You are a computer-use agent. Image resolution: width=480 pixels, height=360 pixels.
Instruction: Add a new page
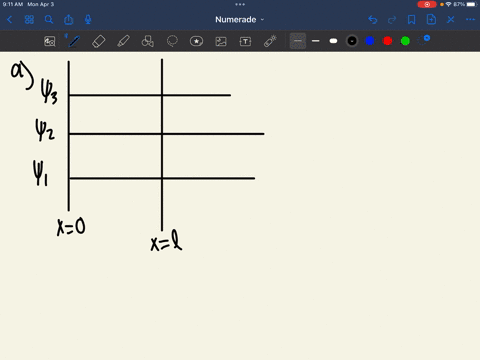431,20
